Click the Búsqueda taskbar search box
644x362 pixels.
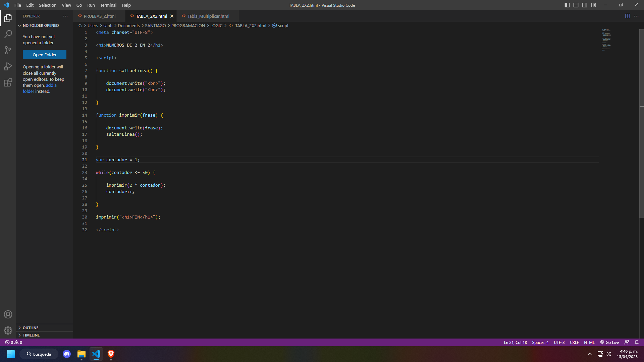coord(39,354)
